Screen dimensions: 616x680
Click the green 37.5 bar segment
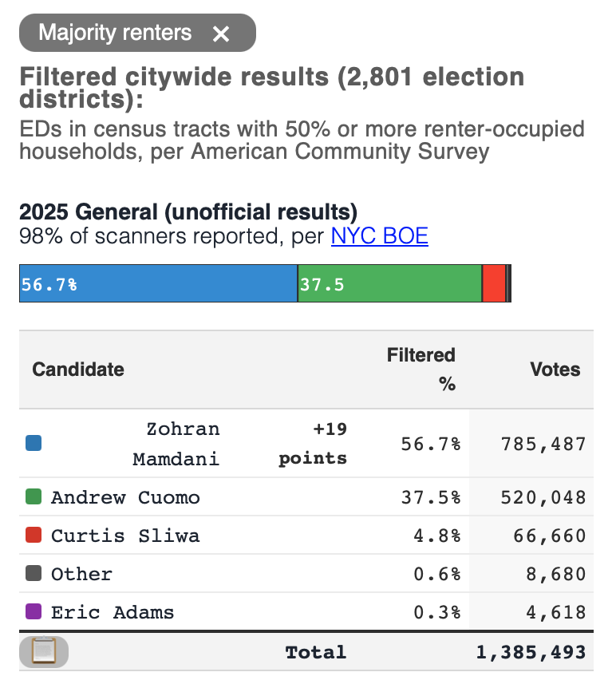point(389,284)
